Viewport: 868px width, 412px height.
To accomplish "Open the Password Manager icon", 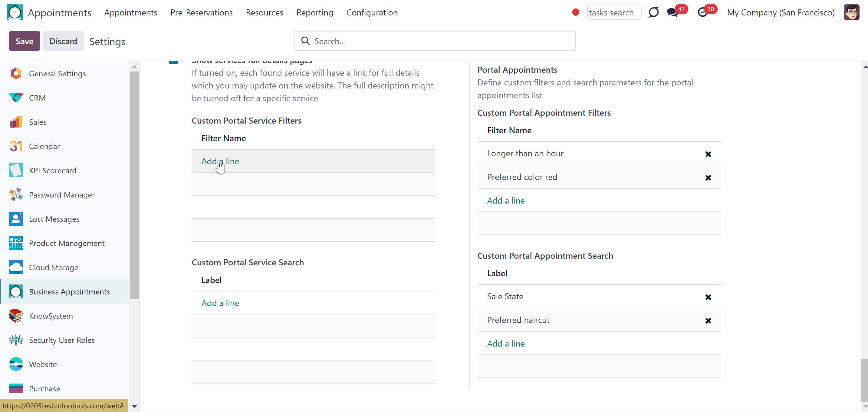I will [x=16, y=195].
